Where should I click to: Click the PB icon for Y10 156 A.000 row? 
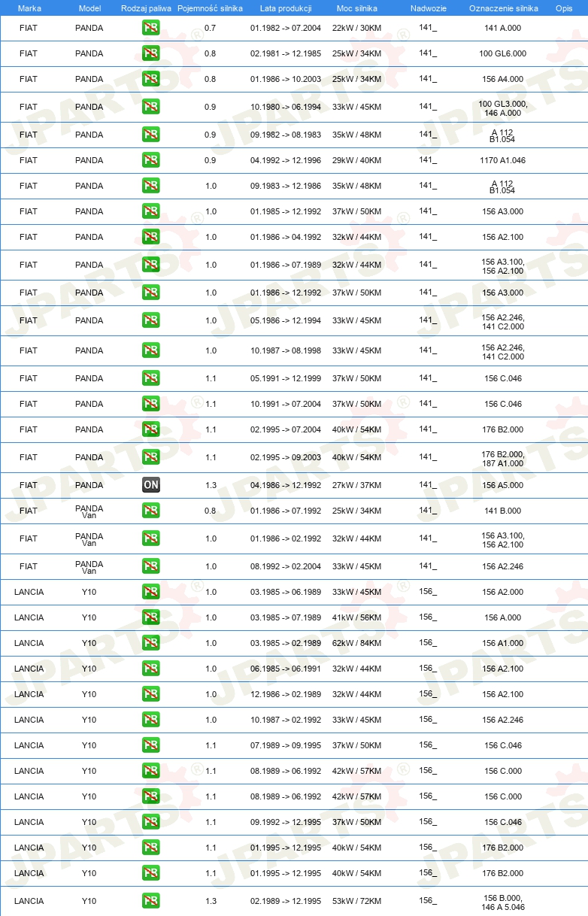150,617
